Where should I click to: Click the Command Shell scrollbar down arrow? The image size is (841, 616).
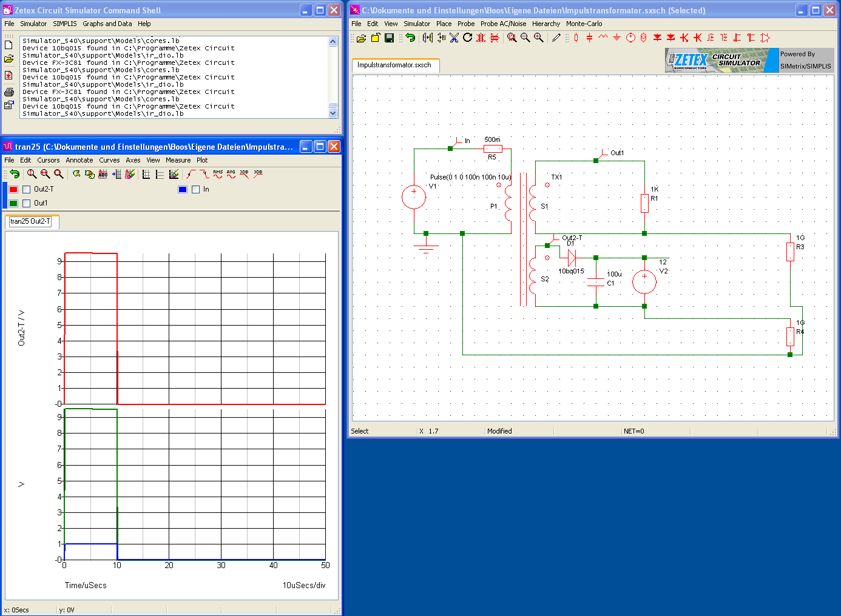click(x=333, y=113)
